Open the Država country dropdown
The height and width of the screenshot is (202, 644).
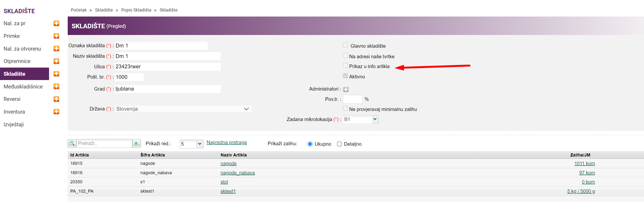pyautogui.click(x=183, y=109)
